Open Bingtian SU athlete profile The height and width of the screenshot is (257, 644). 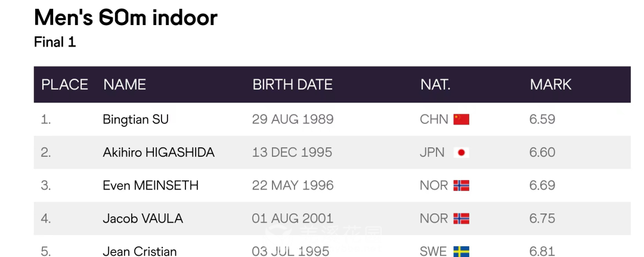(x=135, y=119)
